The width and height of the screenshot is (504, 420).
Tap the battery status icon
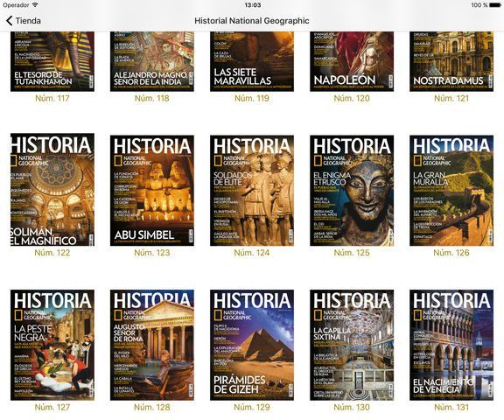pyautogui.click(x=495, y=5)
